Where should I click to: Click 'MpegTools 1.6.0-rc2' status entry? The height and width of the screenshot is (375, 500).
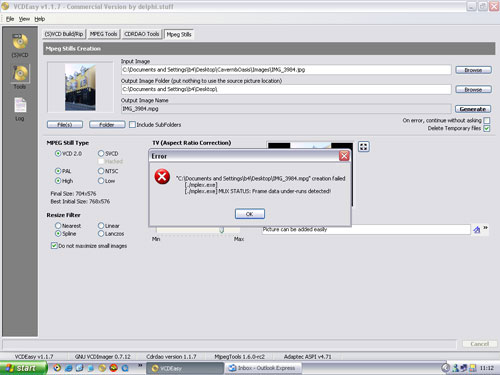(240, 357)
